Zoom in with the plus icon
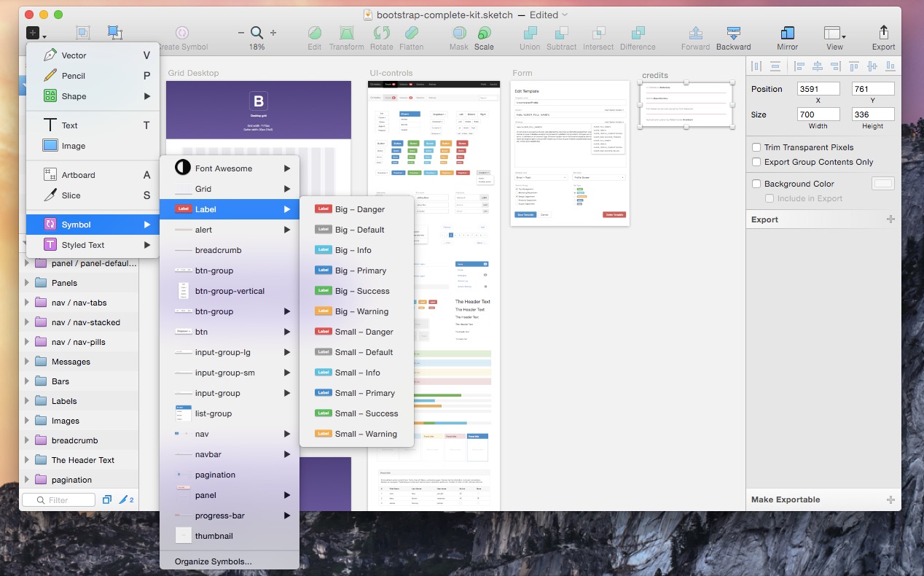The height and width of the screenshot is (576, 924). click(273, 33)
